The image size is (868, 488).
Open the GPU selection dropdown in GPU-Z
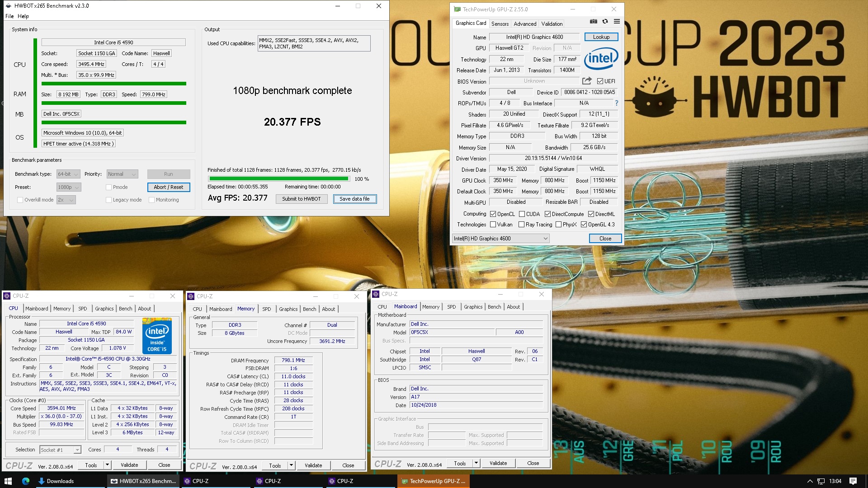click(x=501, y=239)
